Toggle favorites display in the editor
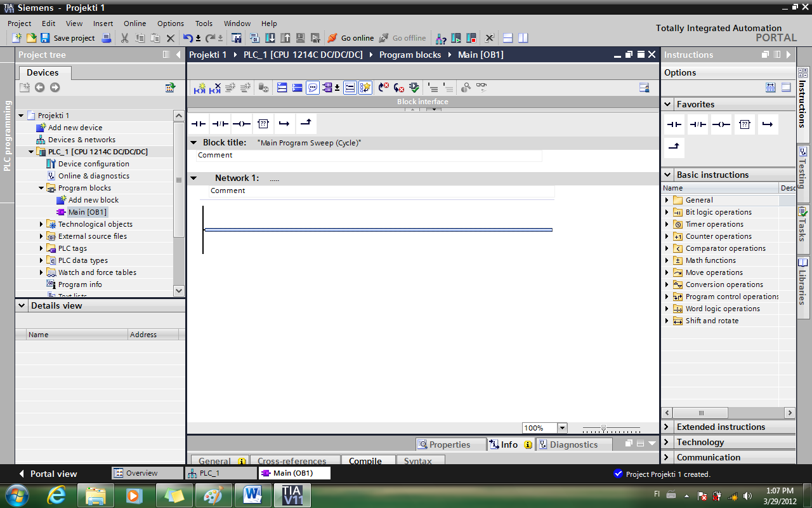812x508 pixels. [x=365, y=88]
